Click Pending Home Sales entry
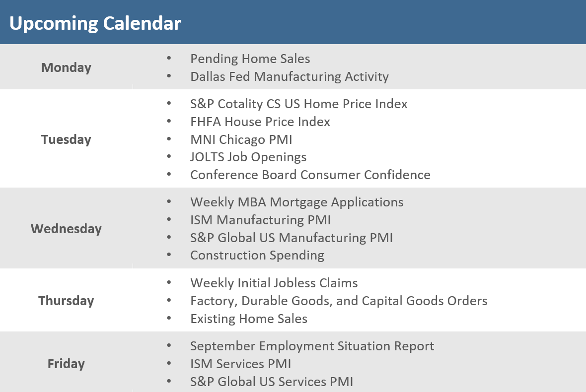Screen dimensions: 586x392 (x=250, y=59)
